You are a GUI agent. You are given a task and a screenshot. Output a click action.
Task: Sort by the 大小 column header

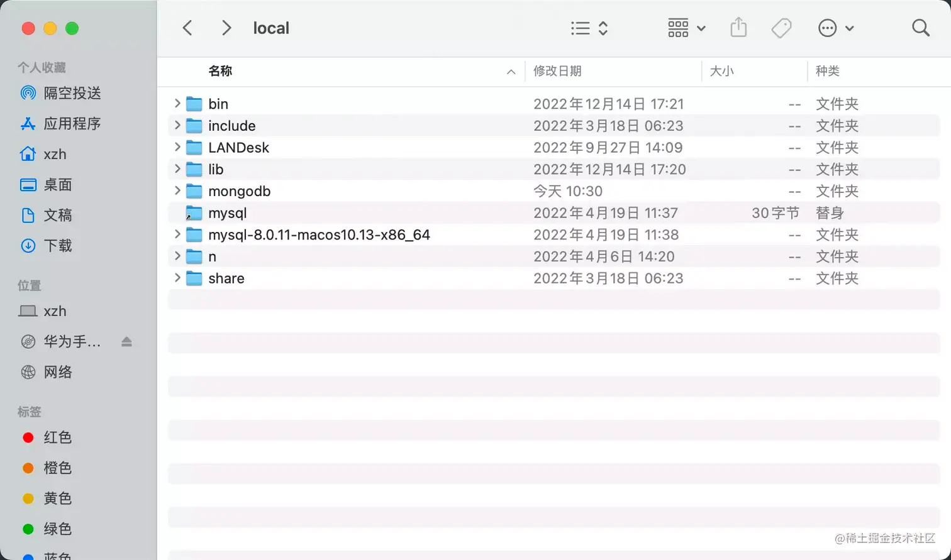(x=722, y=71)
